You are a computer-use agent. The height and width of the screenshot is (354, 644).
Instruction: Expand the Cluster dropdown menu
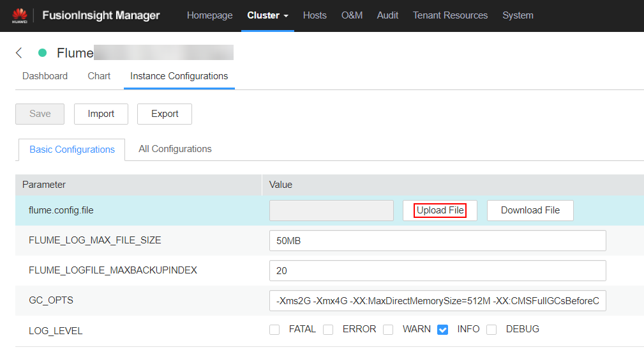(x=268, y=15)
